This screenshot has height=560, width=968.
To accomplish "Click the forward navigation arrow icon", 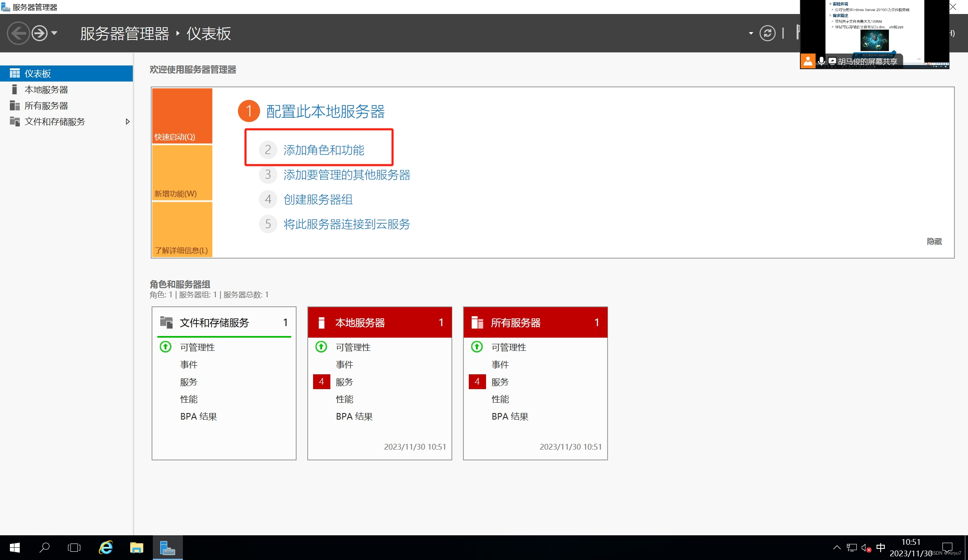I will pos(40,33).
